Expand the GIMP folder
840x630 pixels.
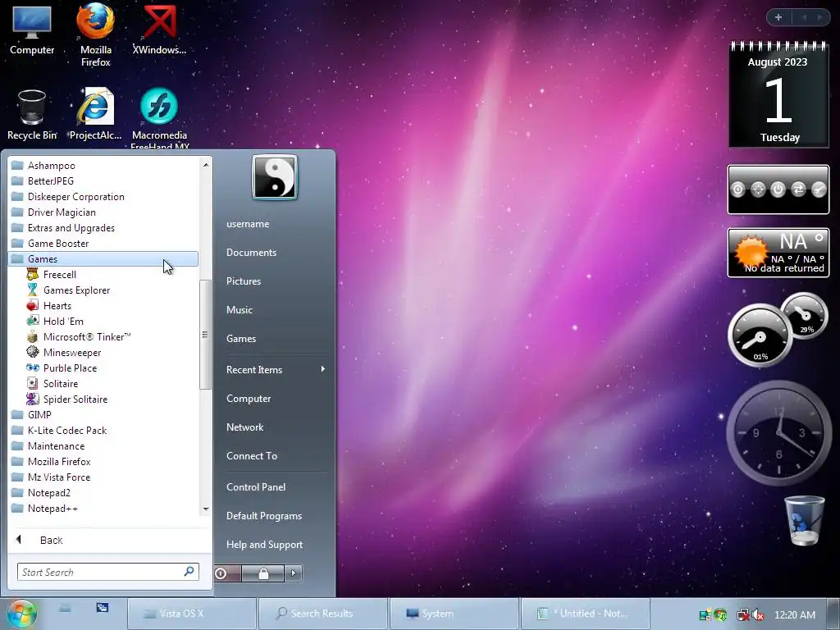(x=103, y=414)
